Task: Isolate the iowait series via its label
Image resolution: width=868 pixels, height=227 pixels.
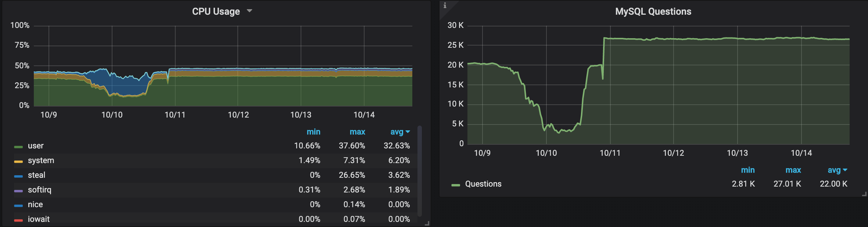Action: click(x=39, y=219)
